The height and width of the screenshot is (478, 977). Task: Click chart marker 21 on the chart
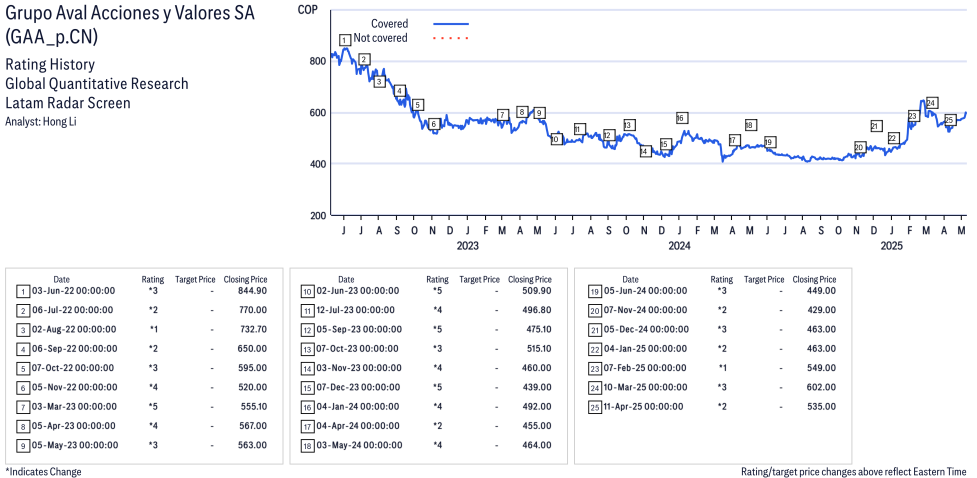click(x=875, y=126)
